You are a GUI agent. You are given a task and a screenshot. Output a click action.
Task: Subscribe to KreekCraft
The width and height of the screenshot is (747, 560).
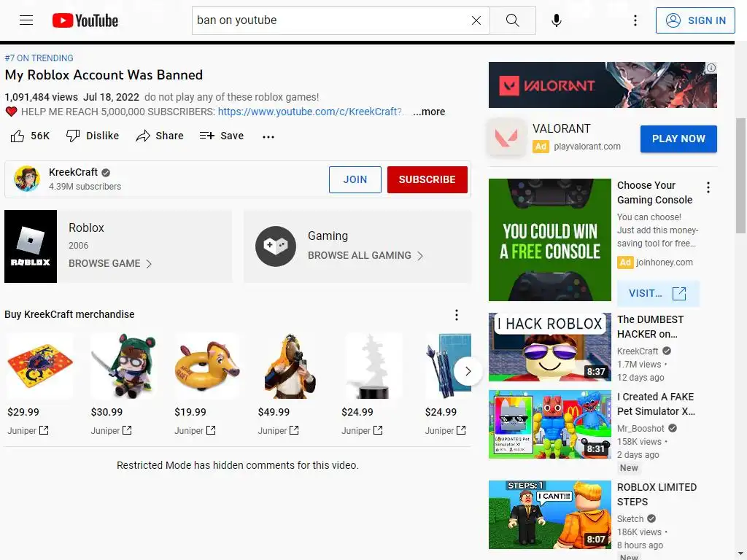(x=427, y=179)
